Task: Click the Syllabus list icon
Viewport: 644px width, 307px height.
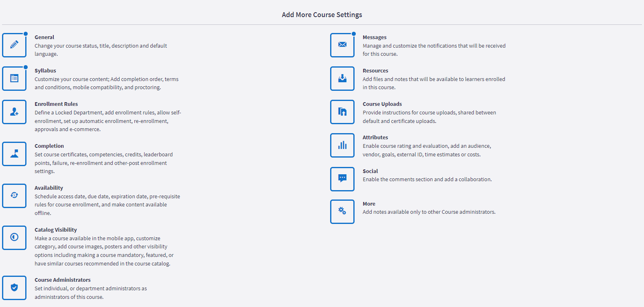Action: 14,78
